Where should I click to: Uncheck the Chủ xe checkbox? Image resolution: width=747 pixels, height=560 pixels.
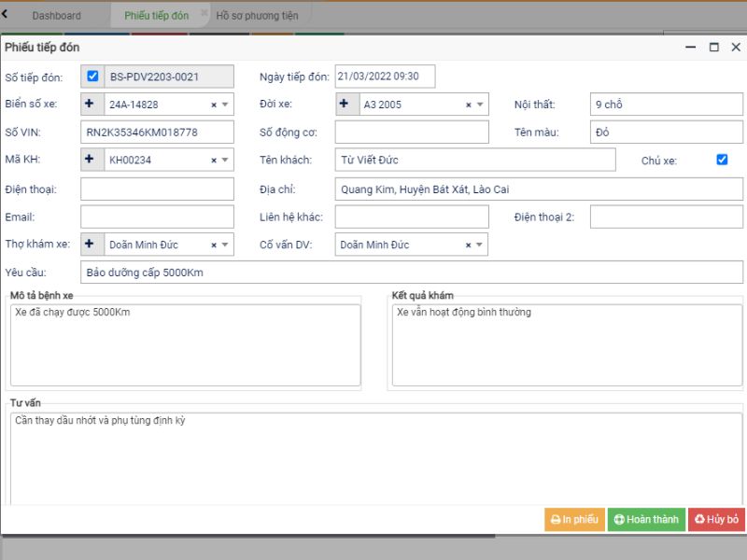coord(722,160)
